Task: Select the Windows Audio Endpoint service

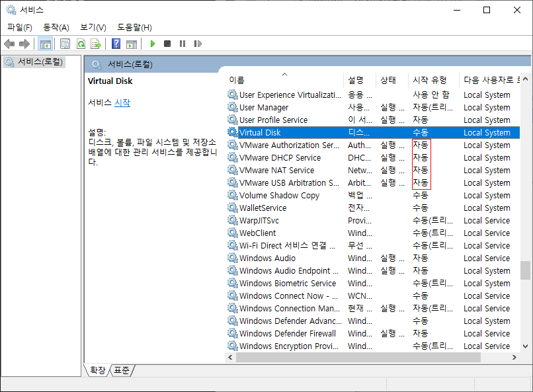Action: point(373,271)
